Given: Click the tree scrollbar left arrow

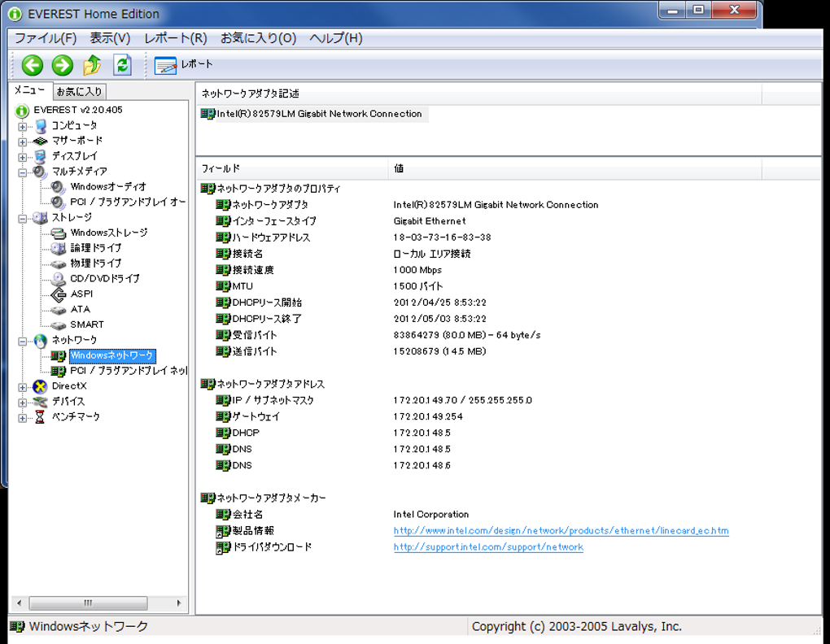Looking at the screenshot, I should 19,603.
